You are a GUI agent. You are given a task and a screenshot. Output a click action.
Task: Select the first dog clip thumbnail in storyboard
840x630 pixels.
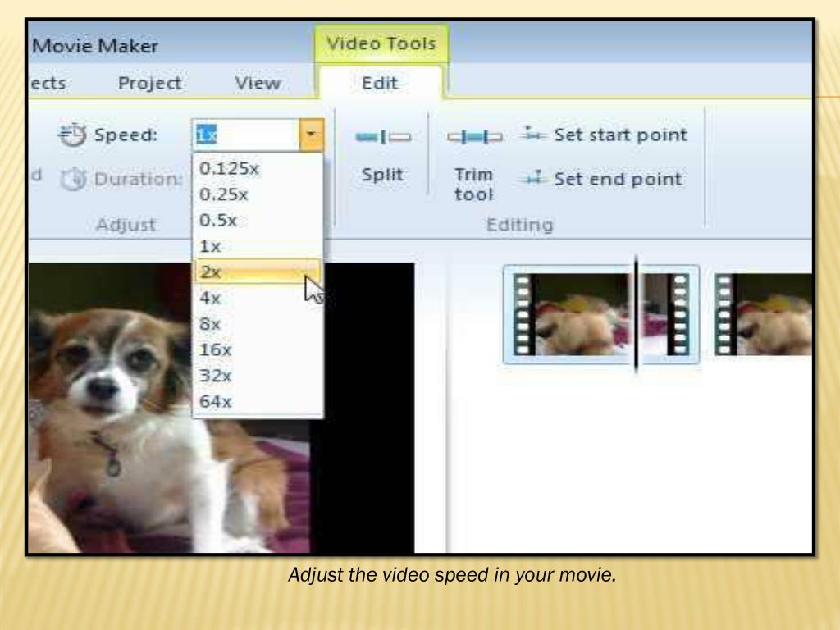click(601, 314)
